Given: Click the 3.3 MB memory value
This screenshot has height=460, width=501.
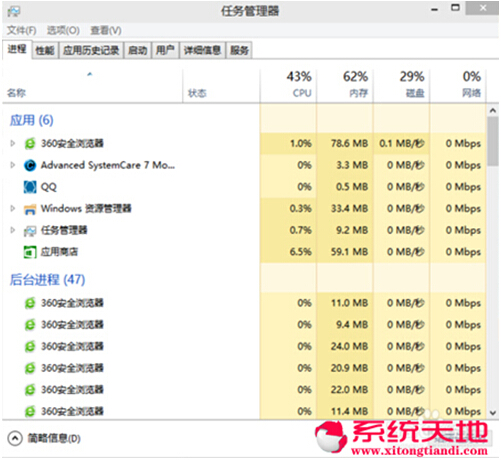Looking at the screenshot, I should pyautogui.click(x=352, y=165).
